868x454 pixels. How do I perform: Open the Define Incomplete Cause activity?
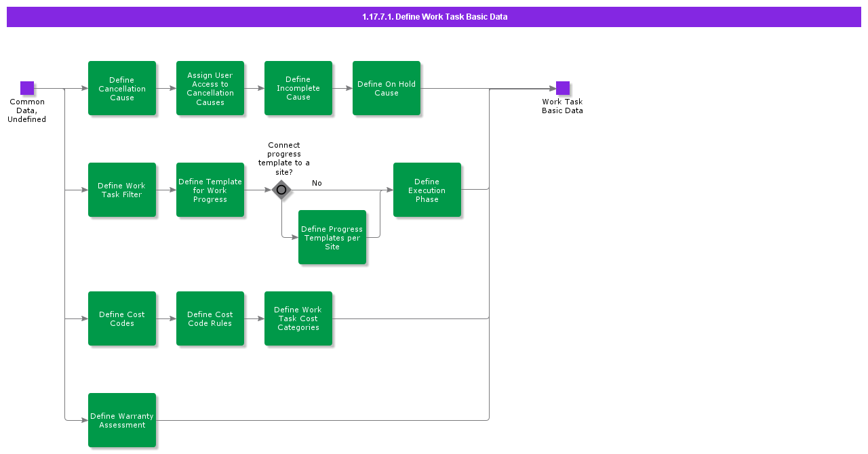point(298,88)
